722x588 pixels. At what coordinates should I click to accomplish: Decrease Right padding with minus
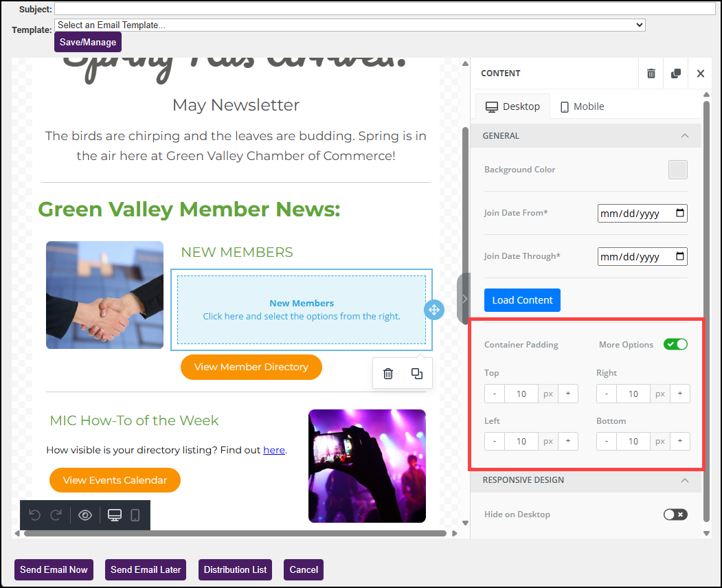[x=607, y=394]
